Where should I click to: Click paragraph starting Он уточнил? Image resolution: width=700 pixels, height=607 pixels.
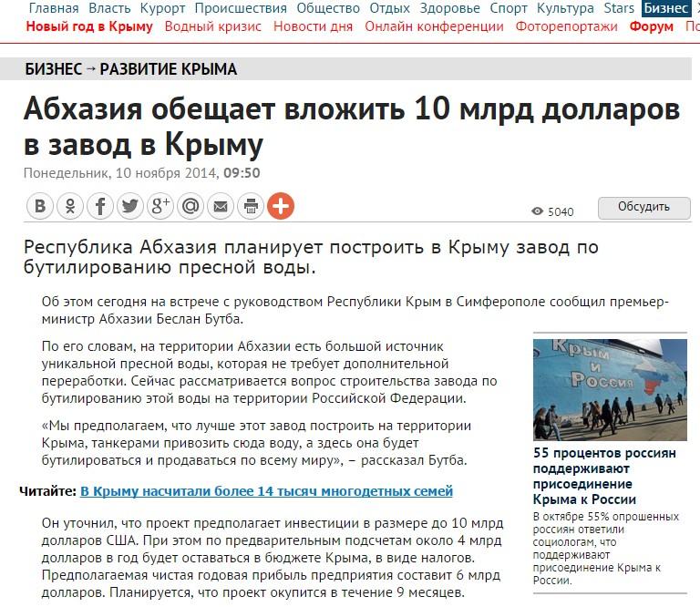pyautogui.click(x=273, y=558)
